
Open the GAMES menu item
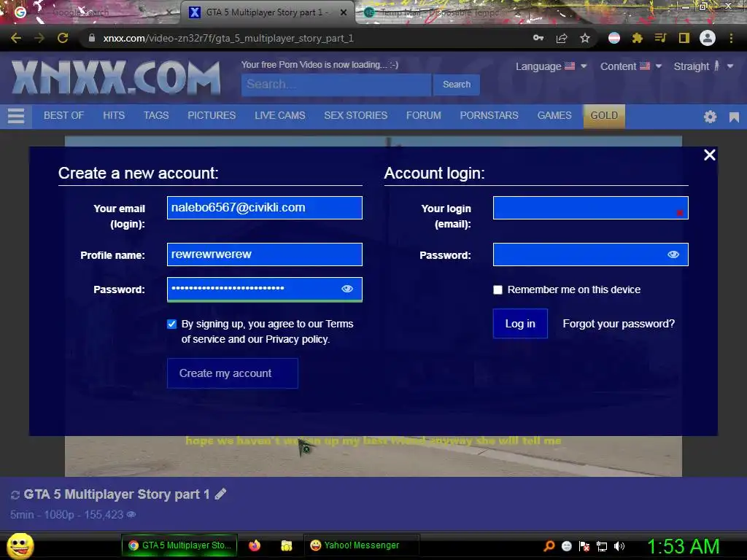coord(554,116)
